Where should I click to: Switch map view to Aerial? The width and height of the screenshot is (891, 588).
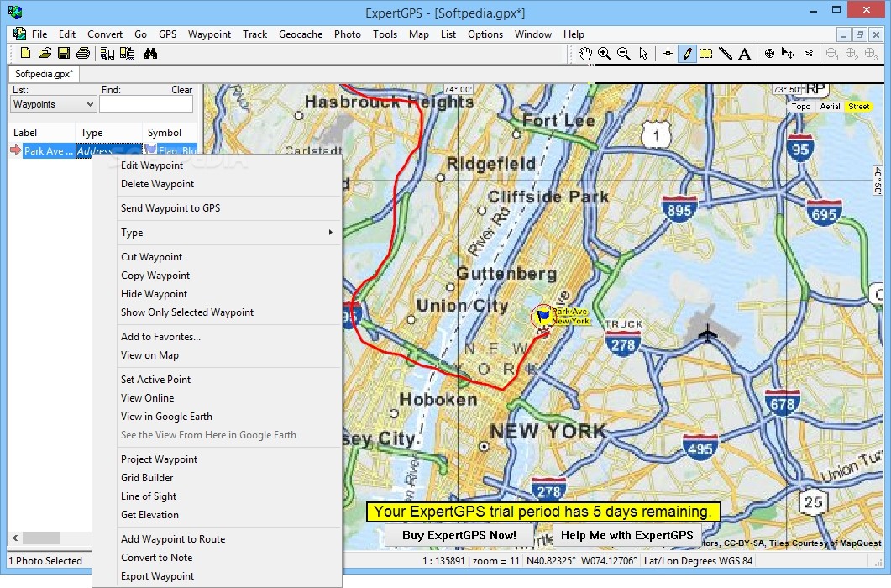tap(830, 107)
